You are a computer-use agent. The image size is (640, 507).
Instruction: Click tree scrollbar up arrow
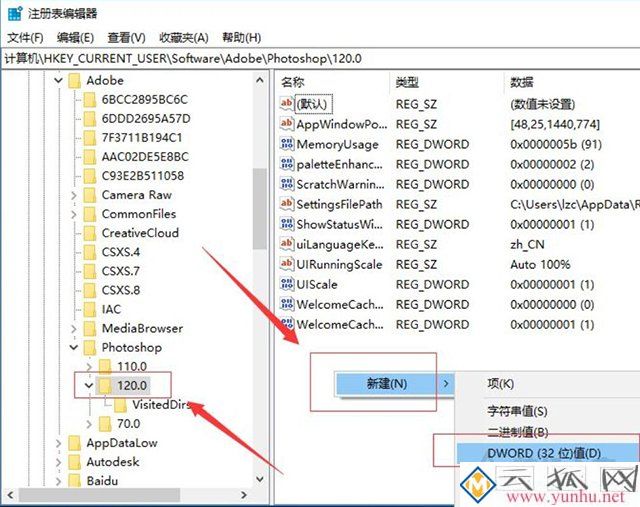(260, 80)
